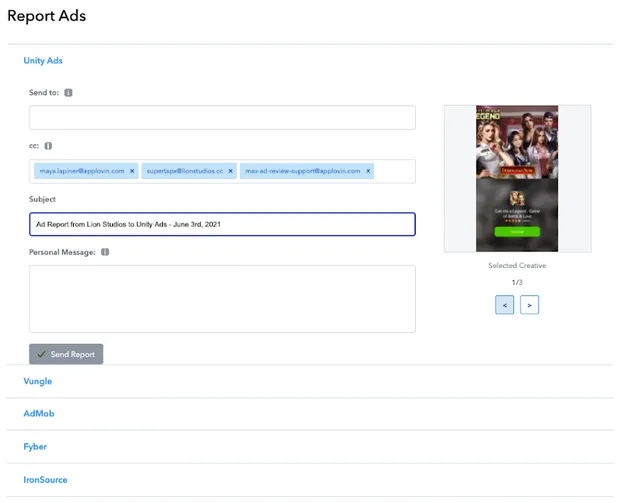Remove max-ad-review-support@applovin.com from cc
The height and width of the screenshot is (503, 620).
(x=368, y=171)
